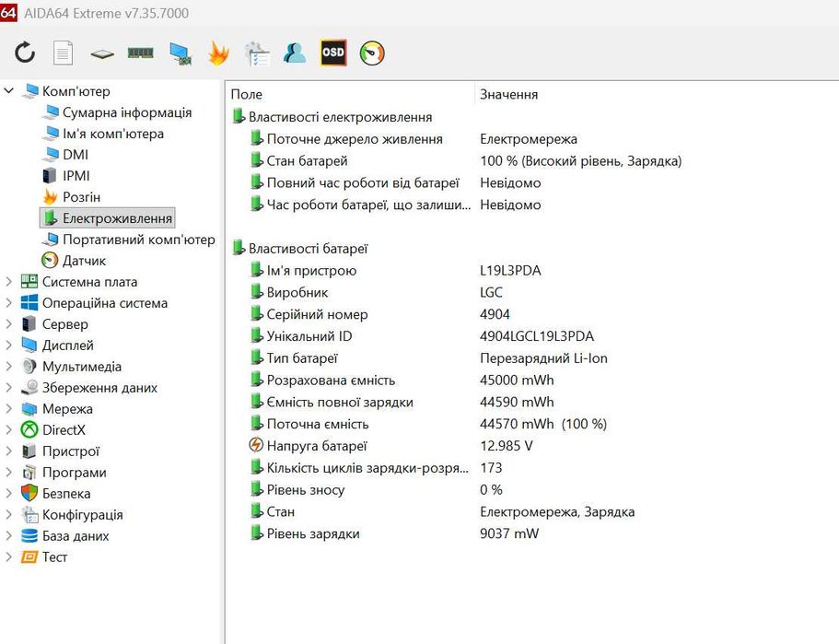This screenshot has width=839, height=644.
Task: Open the Report page icon
Action: (63, 53)
